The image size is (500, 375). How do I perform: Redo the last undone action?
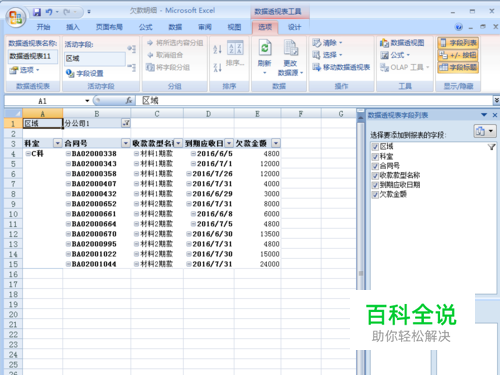tap(67, 12)
